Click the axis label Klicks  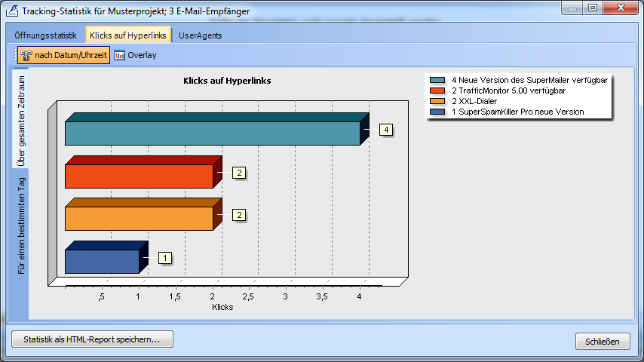pos(222,307)
